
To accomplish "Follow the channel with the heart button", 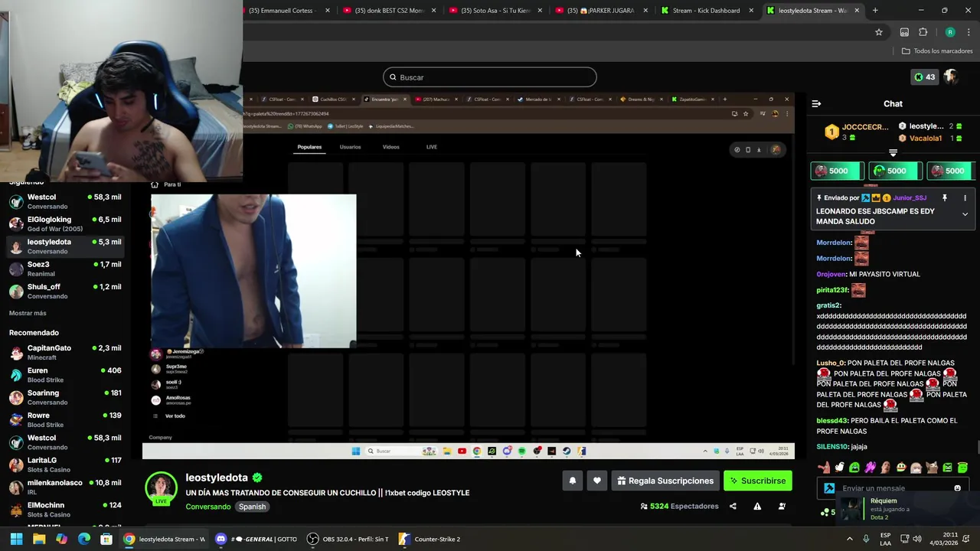I will click(597, 481).
